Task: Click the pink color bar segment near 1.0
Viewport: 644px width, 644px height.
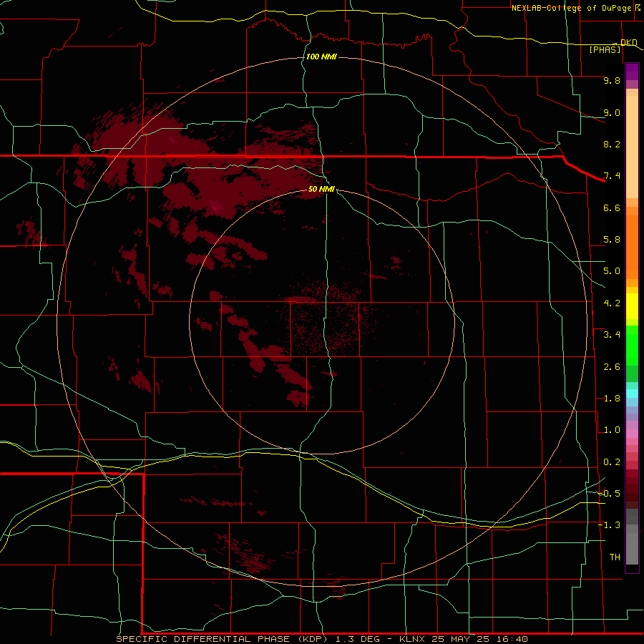Action: pos(632,434)
